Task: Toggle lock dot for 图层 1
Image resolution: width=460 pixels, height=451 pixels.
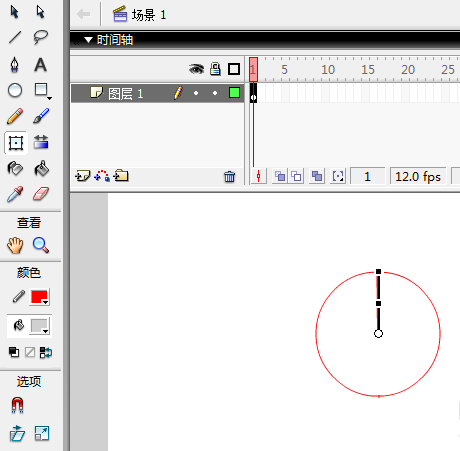Action: pyautogui.click(x=215, y=93)
